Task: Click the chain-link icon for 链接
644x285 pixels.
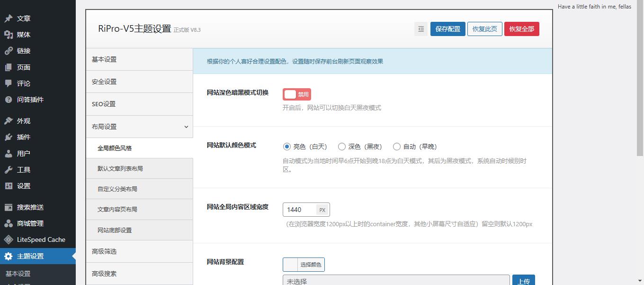Action: [x=9, y=51]
